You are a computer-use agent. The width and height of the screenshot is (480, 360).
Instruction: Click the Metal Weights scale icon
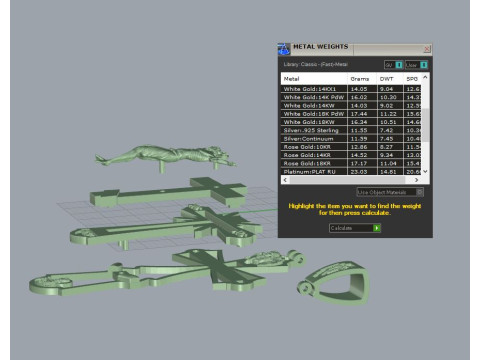(284, 49)
